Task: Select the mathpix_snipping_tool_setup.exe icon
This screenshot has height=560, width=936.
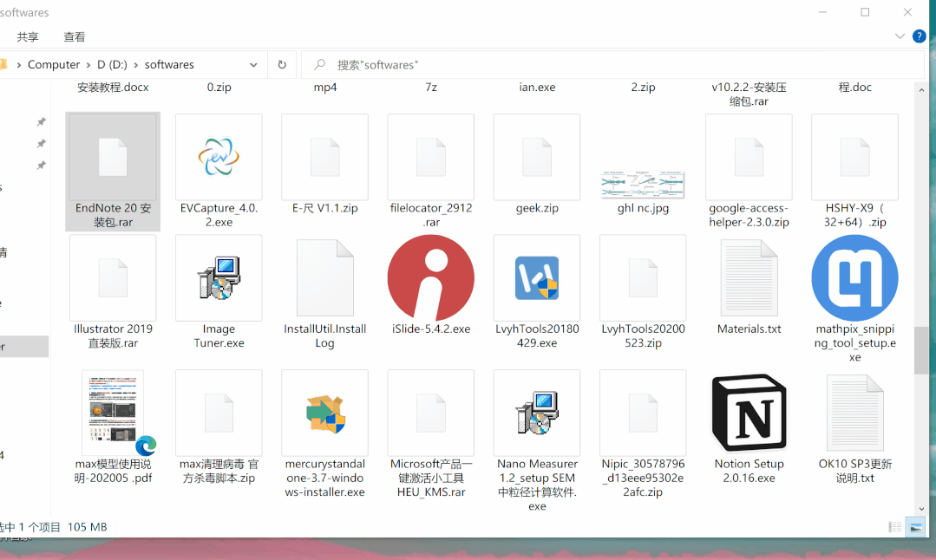Action: (x=854, y=278)
